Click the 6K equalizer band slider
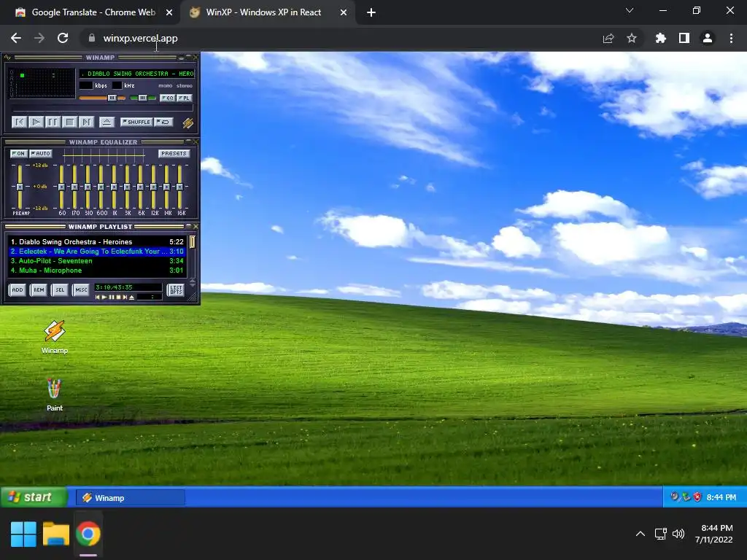Viewport: 747px width, 560px height. click(x=141, y=187)
